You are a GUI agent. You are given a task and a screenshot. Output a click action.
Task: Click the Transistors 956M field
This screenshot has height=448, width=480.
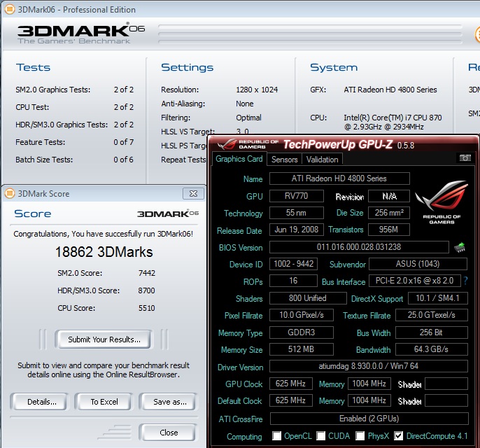pyautogui.click(x=389, y=230)
